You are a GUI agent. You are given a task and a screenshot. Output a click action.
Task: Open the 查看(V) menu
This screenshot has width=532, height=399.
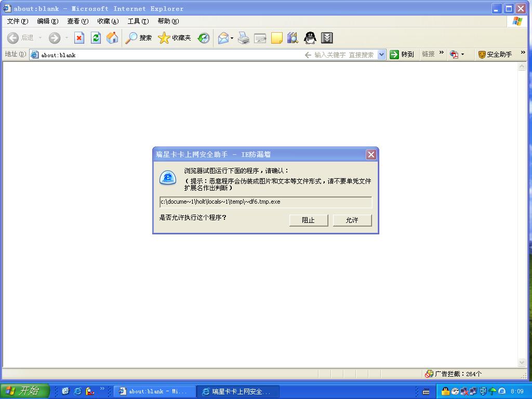coord(78,21)
